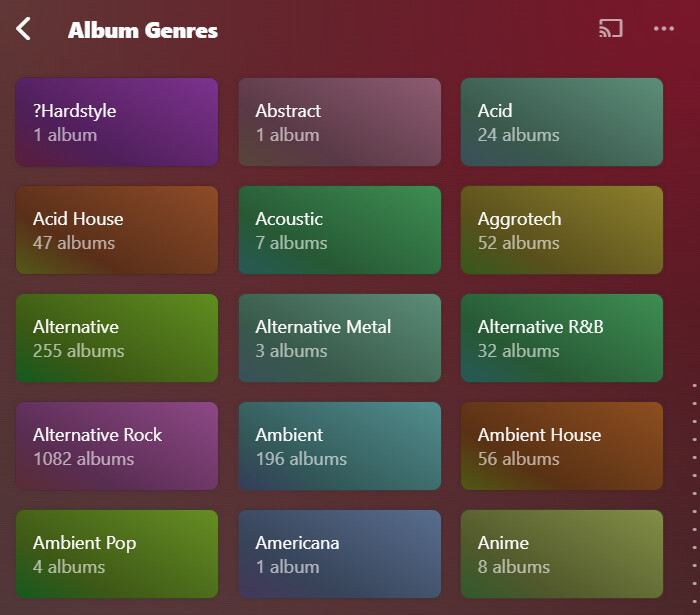Click the dotted alphabet jump scrollbar
The width and height of the screenshot is (700, 615).
pos(694,480)
